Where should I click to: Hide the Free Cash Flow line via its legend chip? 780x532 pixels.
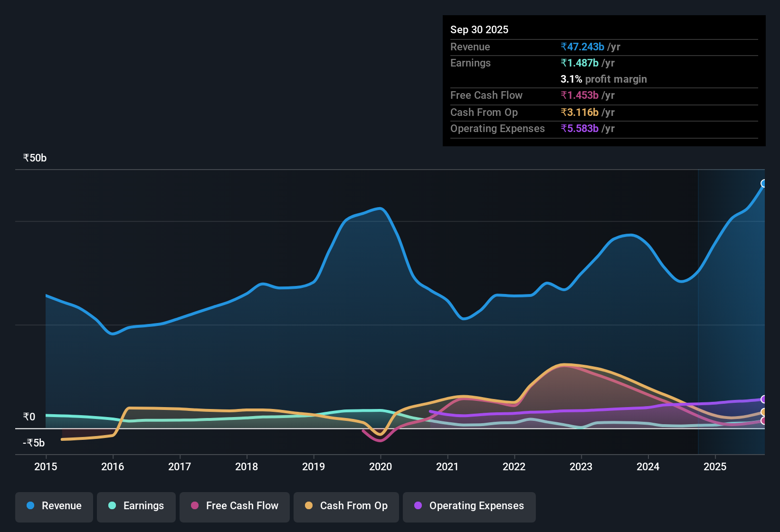click(x=235, y=506)
